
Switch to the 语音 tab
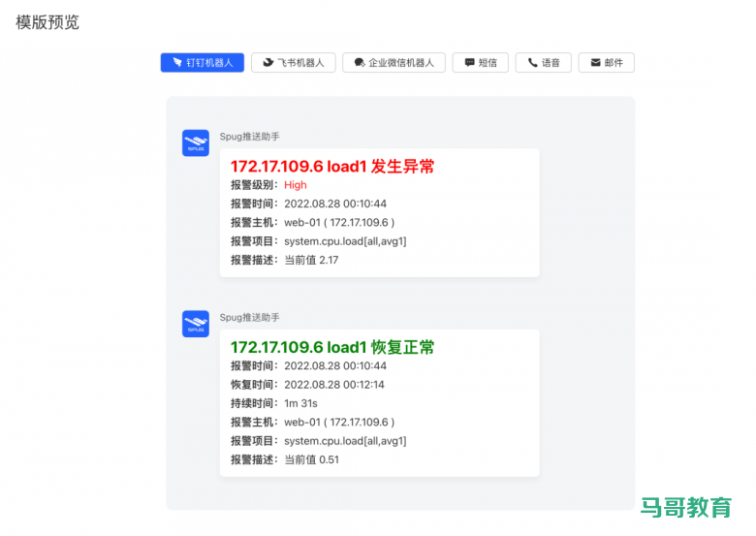pos(544,63)
